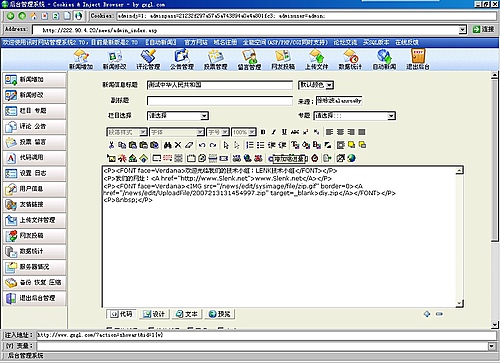Switch to the 设计 design tab

pos(154,314)
